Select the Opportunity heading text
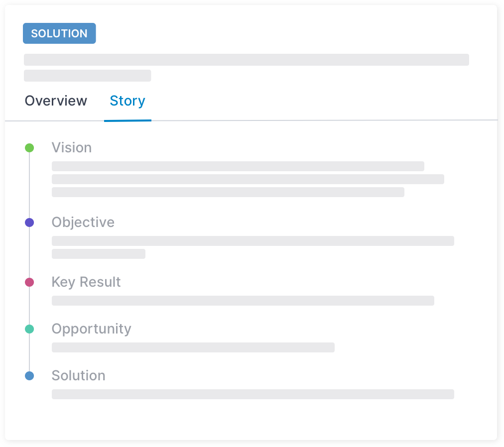 coord(91,329)
